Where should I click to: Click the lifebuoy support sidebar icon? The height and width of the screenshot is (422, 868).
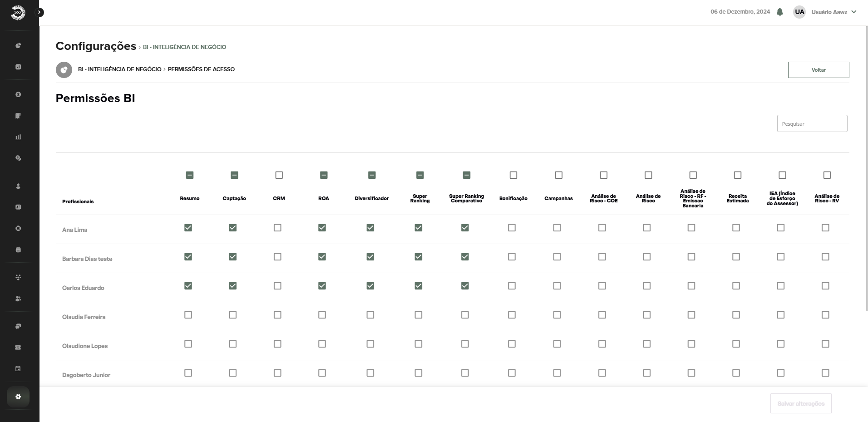(18, 228)
